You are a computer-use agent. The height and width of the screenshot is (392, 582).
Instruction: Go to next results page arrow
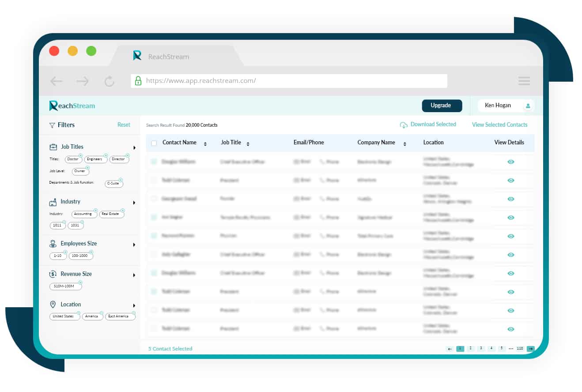coord(531,349)
